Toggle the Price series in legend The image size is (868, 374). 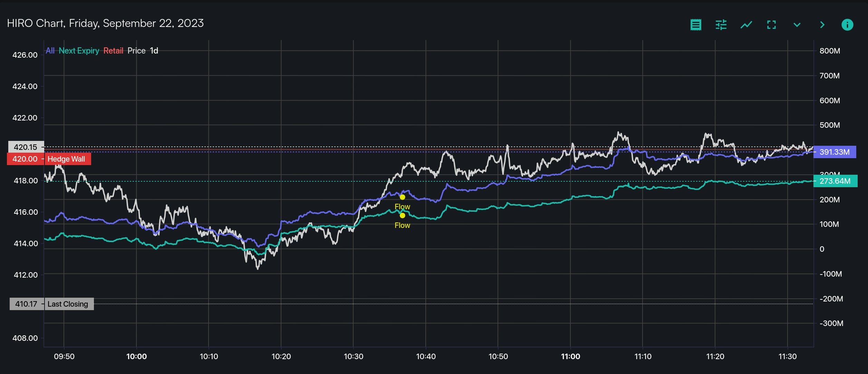tap(136, 51)
